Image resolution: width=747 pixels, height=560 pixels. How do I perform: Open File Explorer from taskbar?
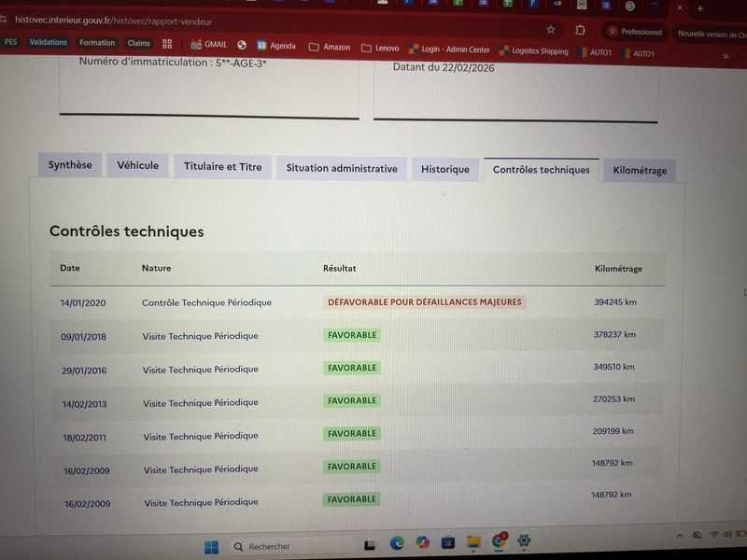click(x=473, y=542)
